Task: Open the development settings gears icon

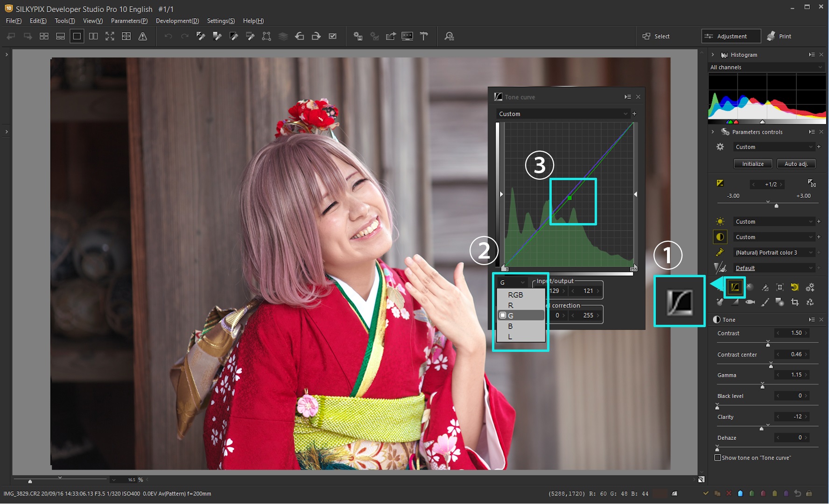Action: point(810,287)
